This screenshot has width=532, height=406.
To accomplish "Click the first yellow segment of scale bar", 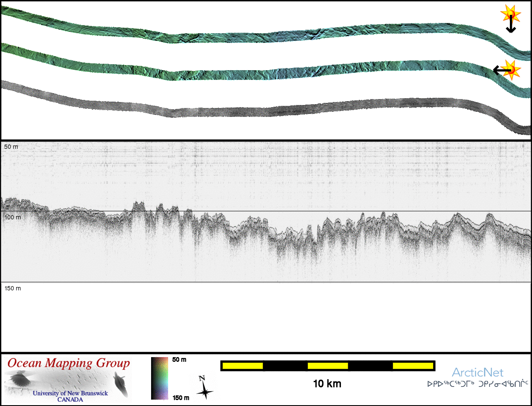I will click(243, 366).
